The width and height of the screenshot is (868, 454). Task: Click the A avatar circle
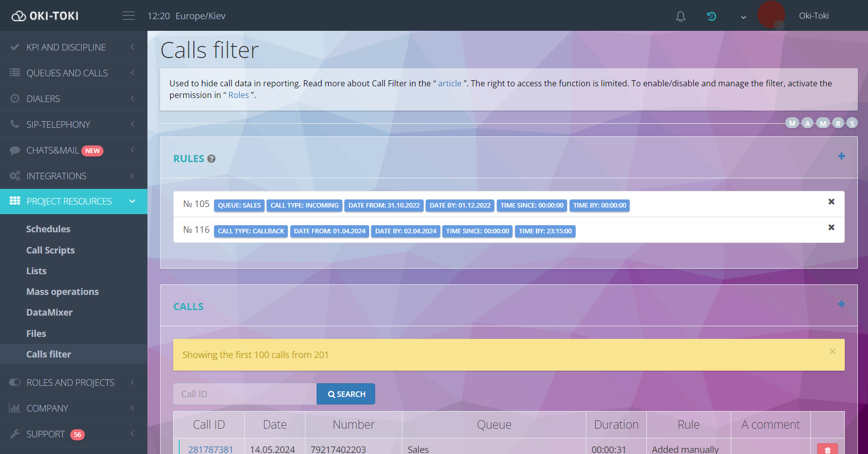pyautogui.click(x=807, y=123)
